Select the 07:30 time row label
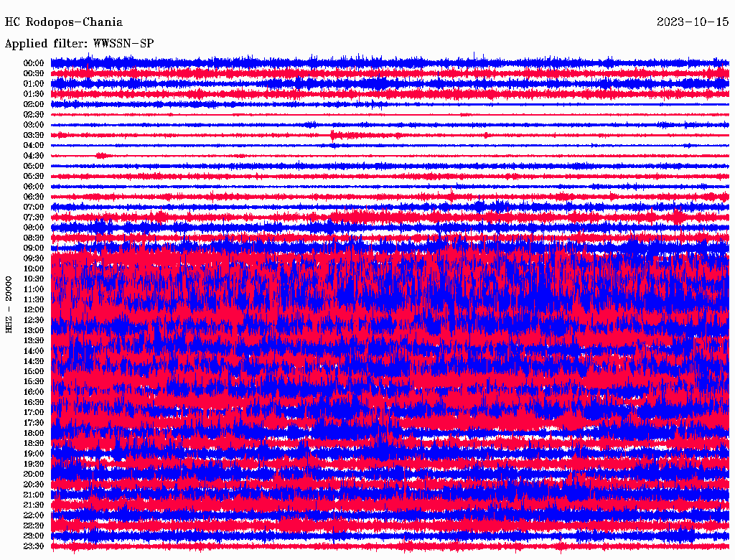This screenshot has width=735, height=560. pos(34,218)
